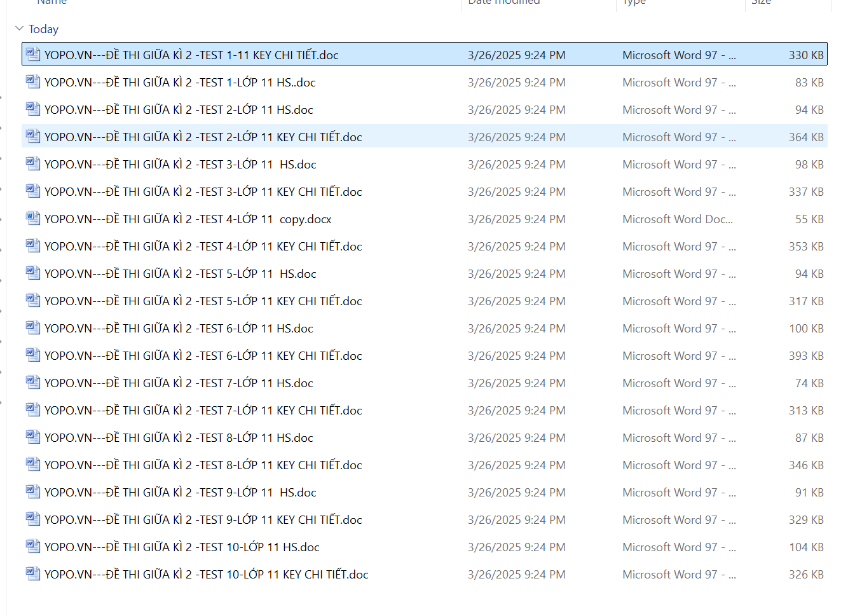Sort files by the Size column header
855x616 pixels.
761,3
